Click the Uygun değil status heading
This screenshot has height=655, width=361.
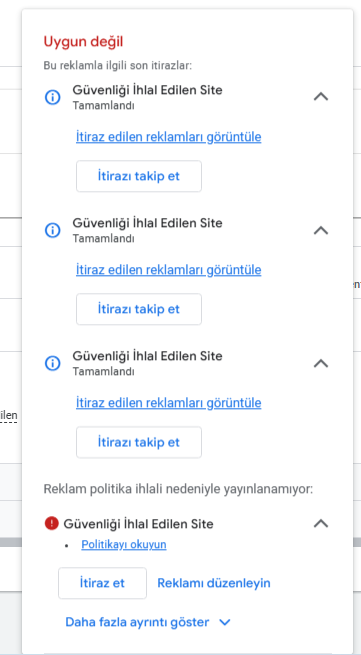(83, 42)
